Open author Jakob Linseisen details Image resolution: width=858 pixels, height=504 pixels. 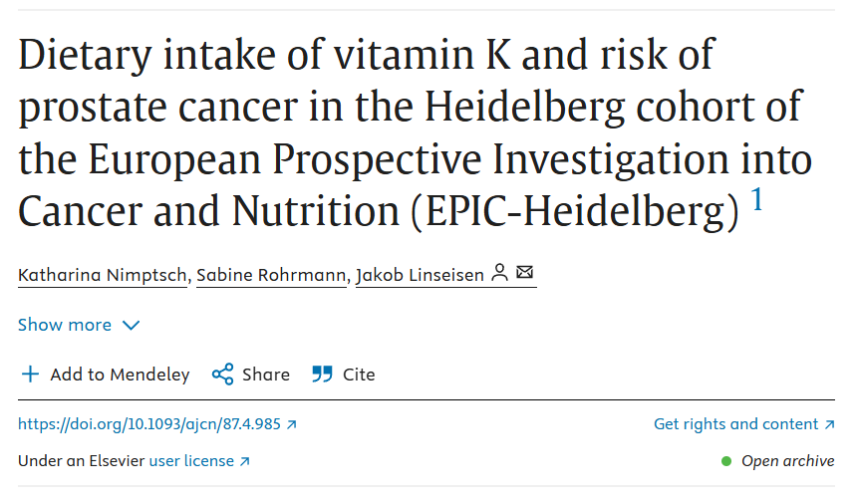pos(420,274)
